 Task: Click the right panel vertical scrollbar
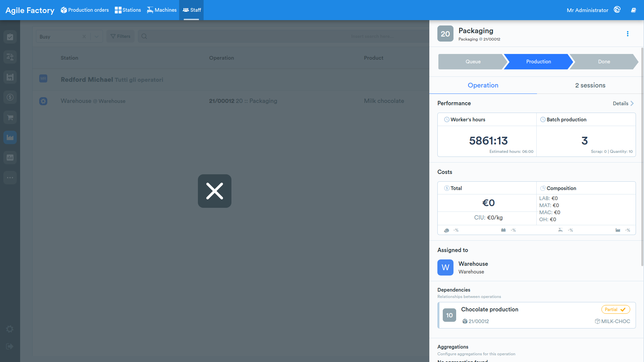coord(642,157)
